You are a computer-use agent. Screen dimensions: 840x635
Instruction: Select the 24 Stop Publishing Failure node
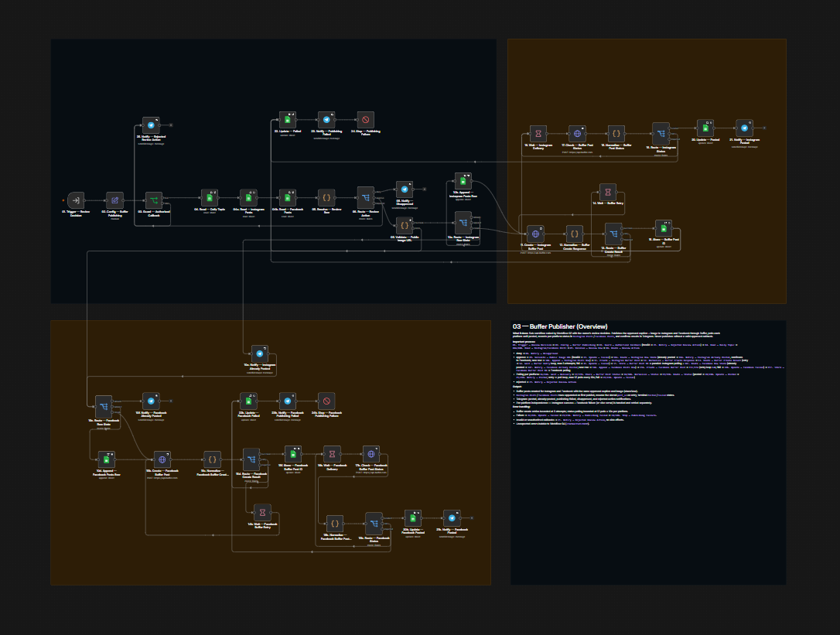click(x=365, y=120)
